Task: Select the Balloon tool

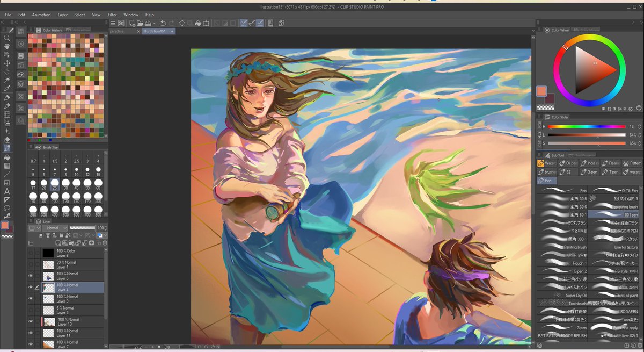Action: point(7,207)
